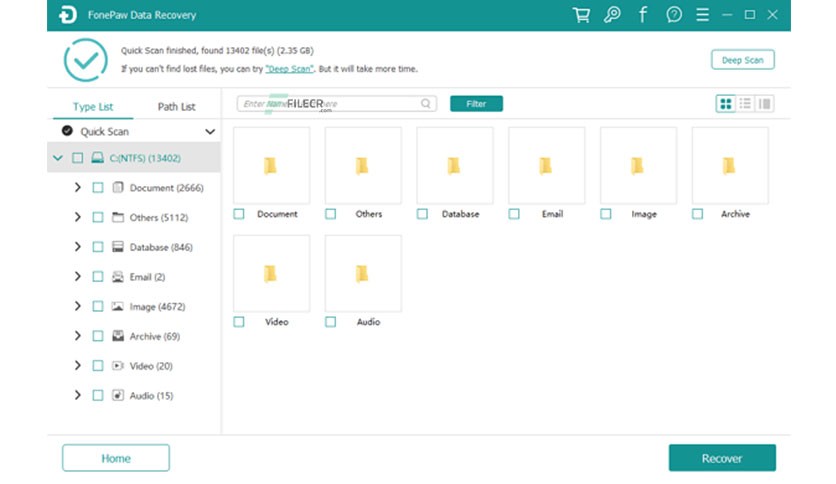Click the key register icon
This screenshot has height=484, width=836.
612,15
